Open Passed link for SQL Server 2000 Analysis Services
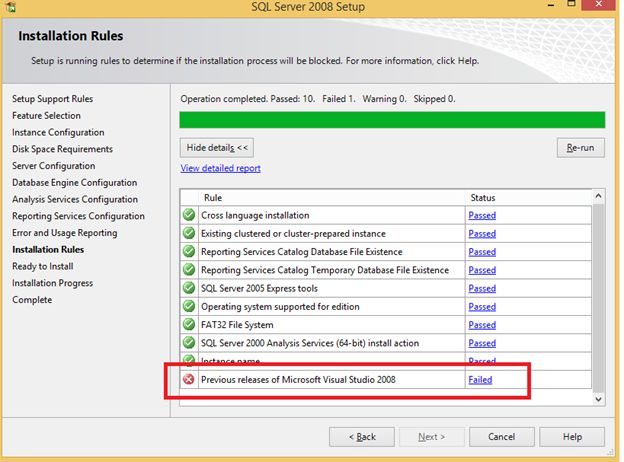Viewport: 624px width, 462px height. pyautogui.click(x=482, y=343)
